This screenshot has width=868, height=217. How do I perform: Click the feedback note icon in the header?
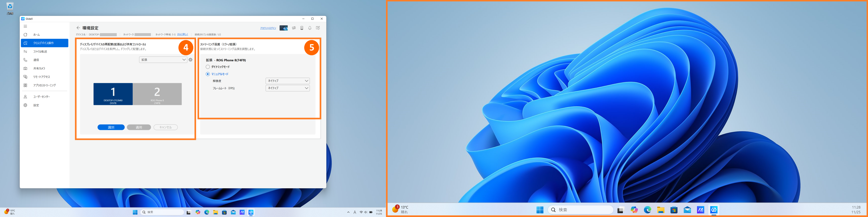[x=318, y=28]
